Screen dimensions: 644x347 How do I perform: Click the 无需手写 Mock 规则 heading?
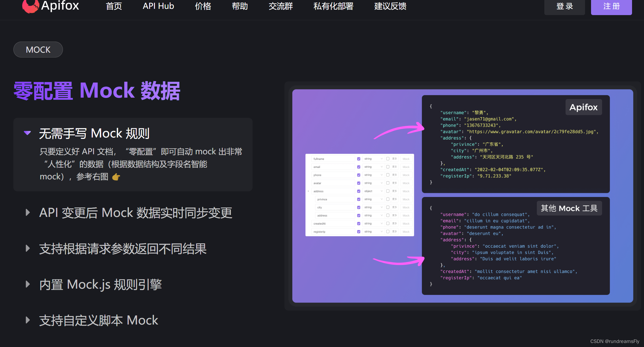(x=94, y=133)
